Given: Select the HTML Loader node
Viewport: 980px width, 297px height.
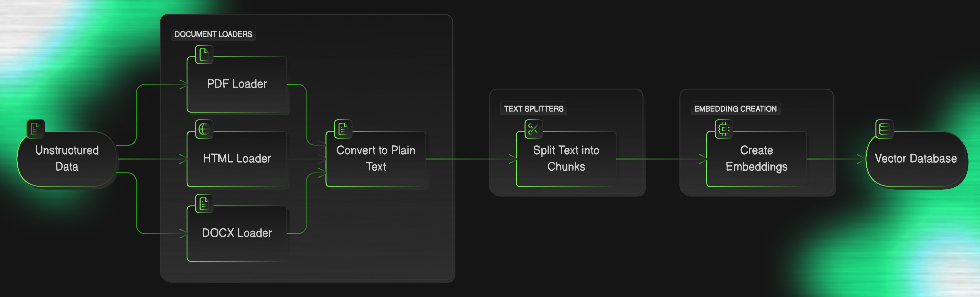Looking at the screenshot, I should point(237,159).
